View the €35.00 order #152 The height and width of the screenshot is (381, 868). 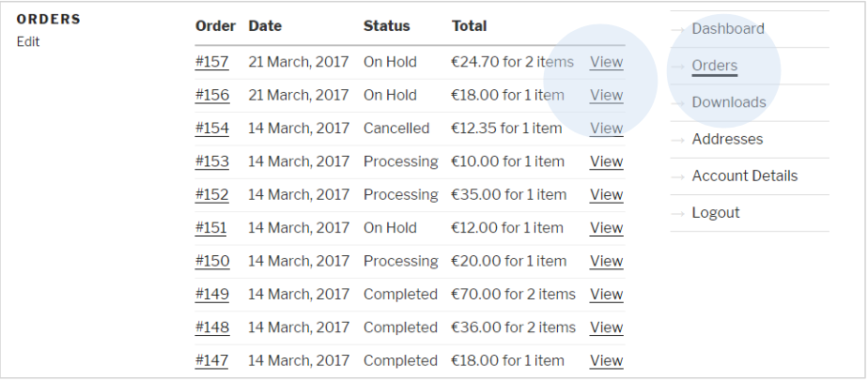pyautogui.click(x=606, y=194)
